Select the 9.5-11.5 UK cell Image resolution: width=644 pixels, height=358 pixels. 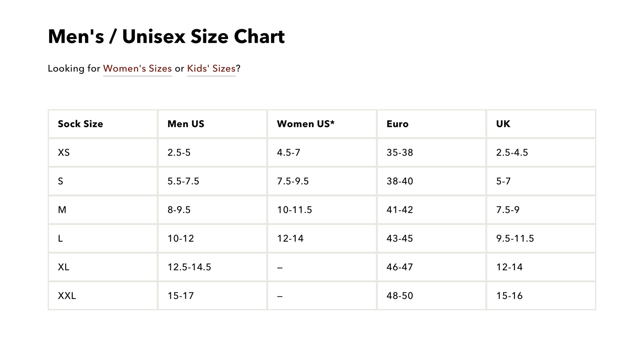pos(515,238)
